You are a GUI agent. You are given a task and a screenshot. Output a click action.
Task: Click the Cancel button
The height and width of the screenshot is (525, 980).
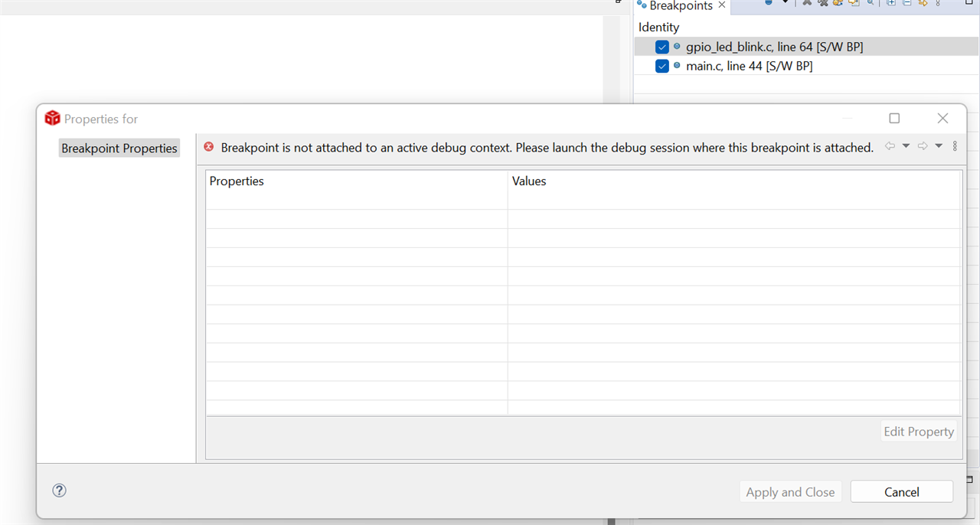point(902,492)
